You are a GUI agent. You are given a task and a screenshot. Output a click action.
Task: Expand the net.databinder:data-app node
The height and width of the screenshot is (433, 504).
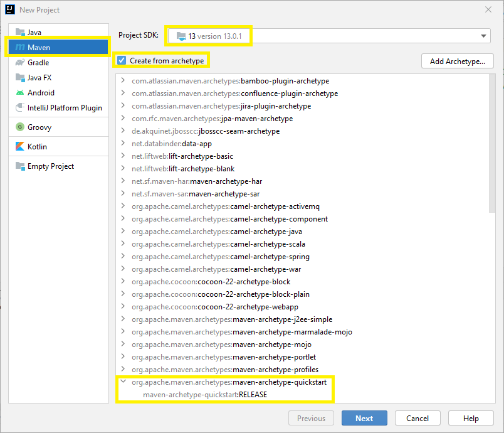point(123,143)
